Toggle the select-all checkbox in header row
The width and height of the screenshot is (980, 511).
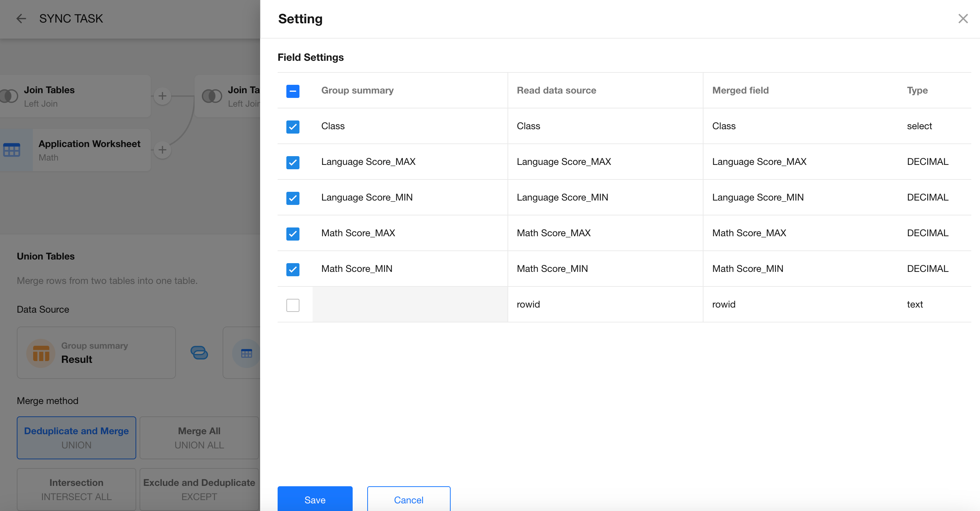[x=293, y=91]
